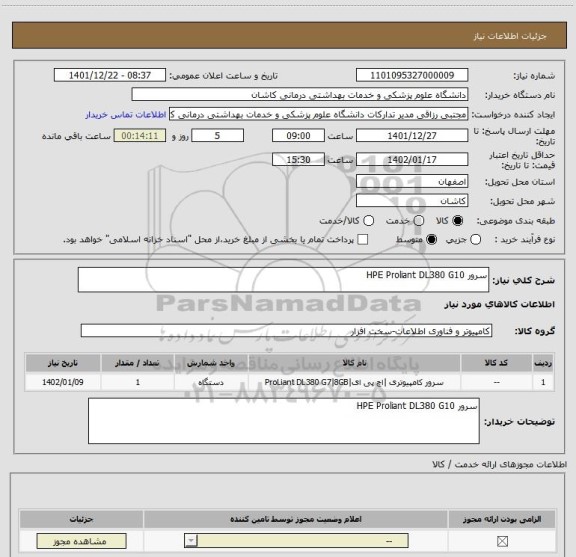Choose the متوسط purchase type radio
The height and width of the screenshot is (557, 576).
(431, 240)
